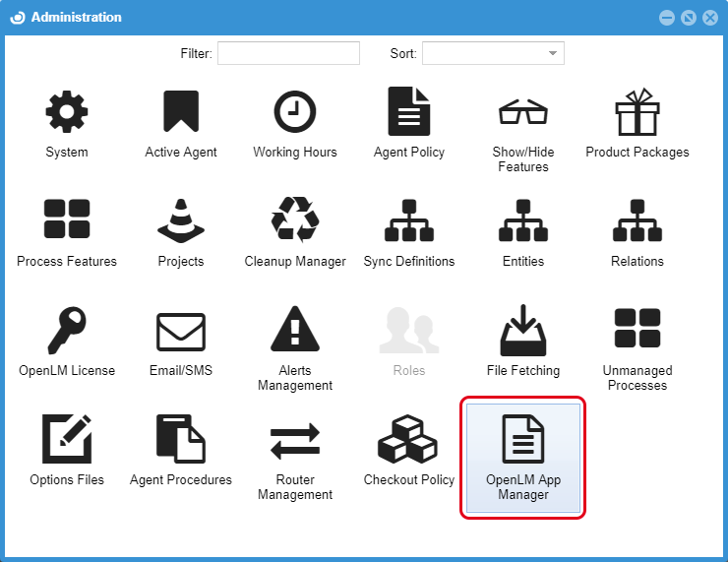728x562 pixels.
Task: Open the Product Packages gift icon
Action: tap(637, 112)
